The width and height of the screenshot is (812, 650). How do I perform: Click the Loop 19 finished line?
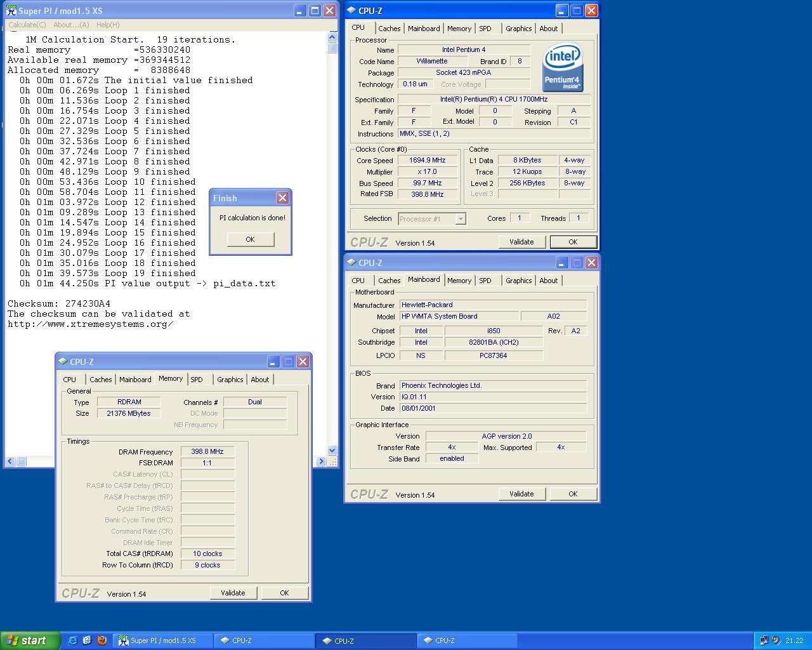point(107,273)
